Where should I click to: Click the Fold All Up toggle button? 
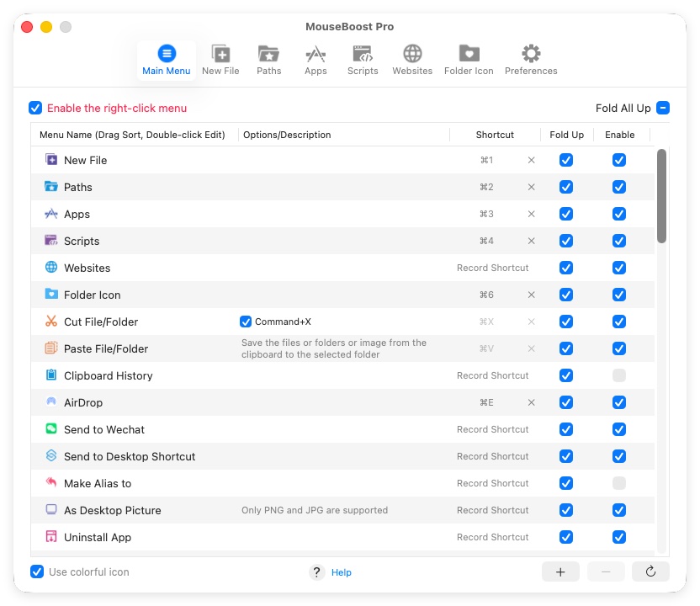pyautogui.click(x=663, y=108)
